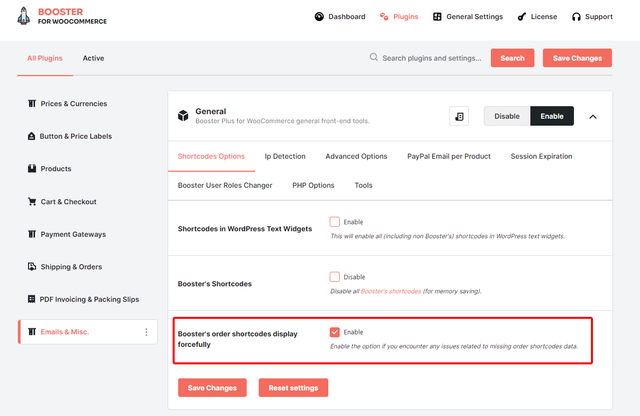Viewport: 640px width, 416px height.
Task: Switch General module to Enable
Action: pyautogui.click(x=552, y=116)
